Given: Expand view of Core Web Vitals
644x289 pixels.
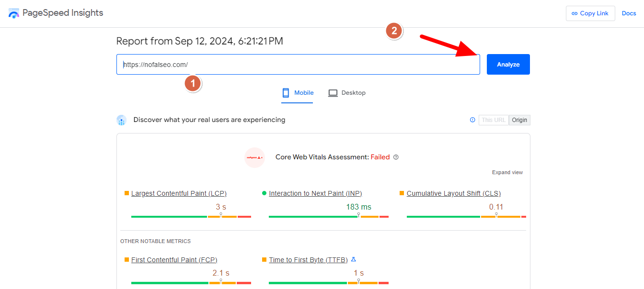Looking at the screenshot, I should (507, 172).
